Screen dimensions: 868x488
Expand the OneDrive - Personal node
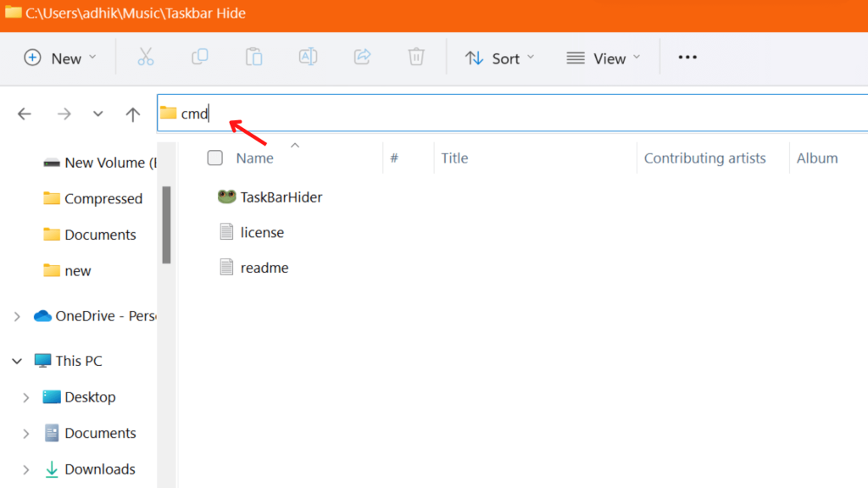click(17, 317)
